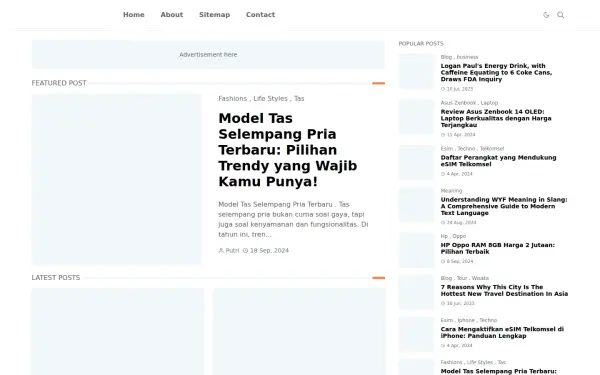Open the About page
Image resolution: width=600 pixels, height=375 pixels.
pos(171,15)
